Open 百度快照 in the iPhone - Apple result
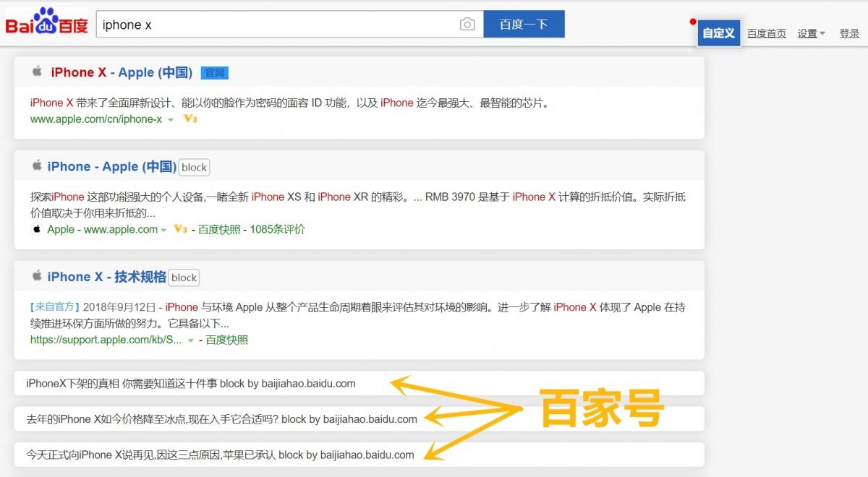The width and height of the screenshot is (868, 477). click(x=219, y=229)
